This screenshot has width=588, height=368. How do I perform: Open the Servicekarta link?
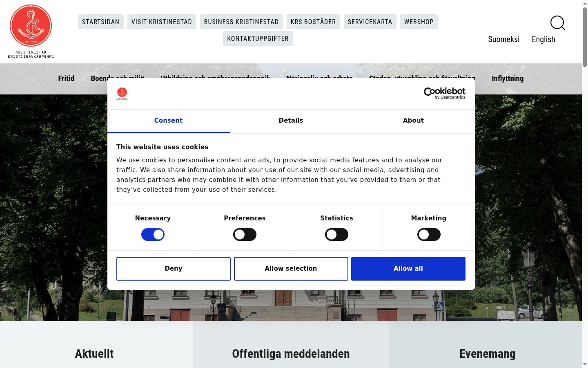[x=370, y=22]
